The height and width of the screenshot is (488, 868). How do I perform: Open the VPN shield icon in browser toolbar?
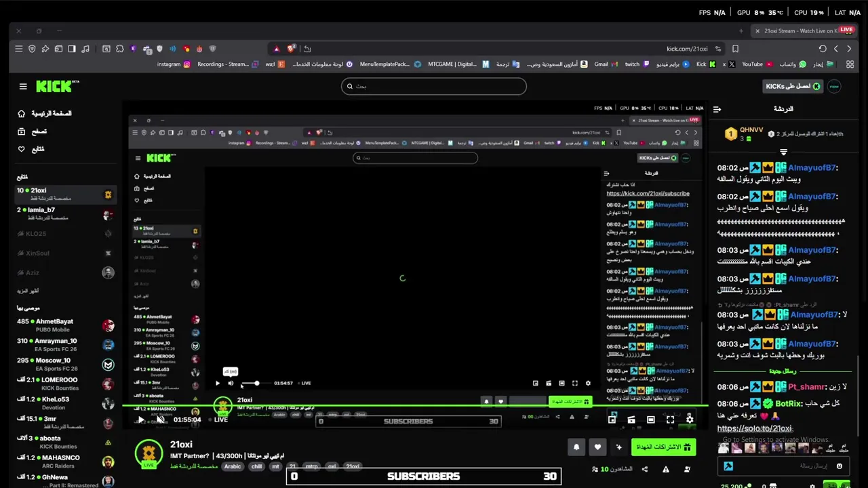tap(32, 49)
